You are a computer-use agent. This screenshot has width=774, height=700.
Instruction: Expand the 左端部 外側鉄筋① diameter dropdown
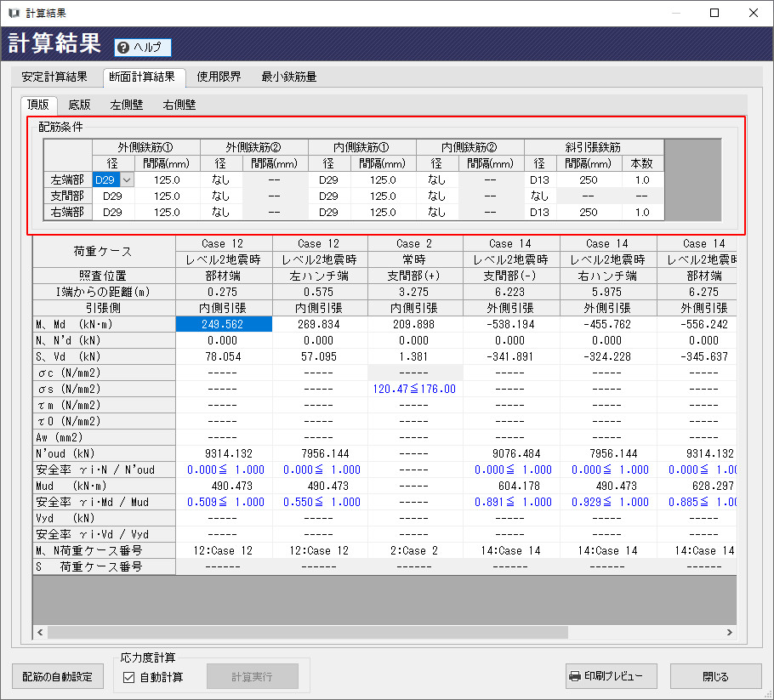pos(127,180)
